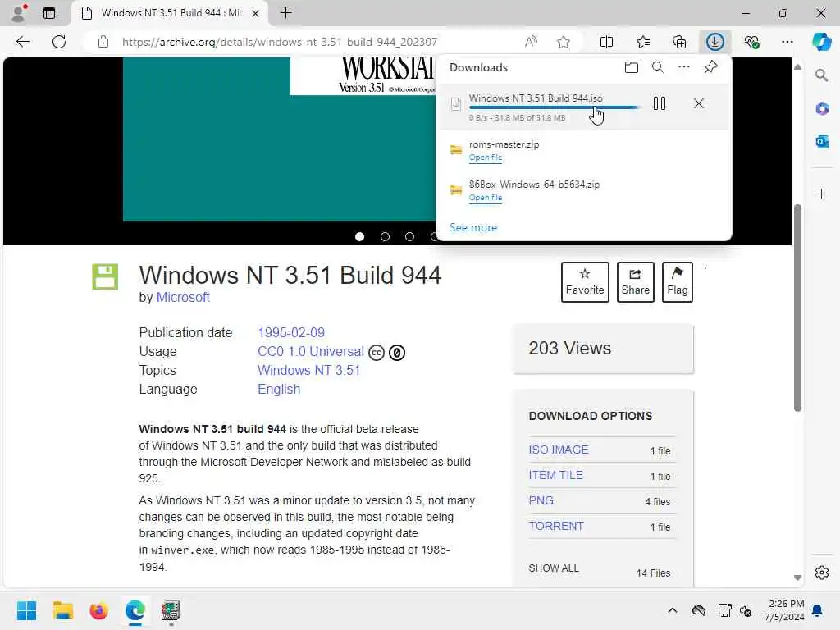Screen dimensions: 840x630
Task: Open Edge Settings and more menu
Action: (787, 42)
